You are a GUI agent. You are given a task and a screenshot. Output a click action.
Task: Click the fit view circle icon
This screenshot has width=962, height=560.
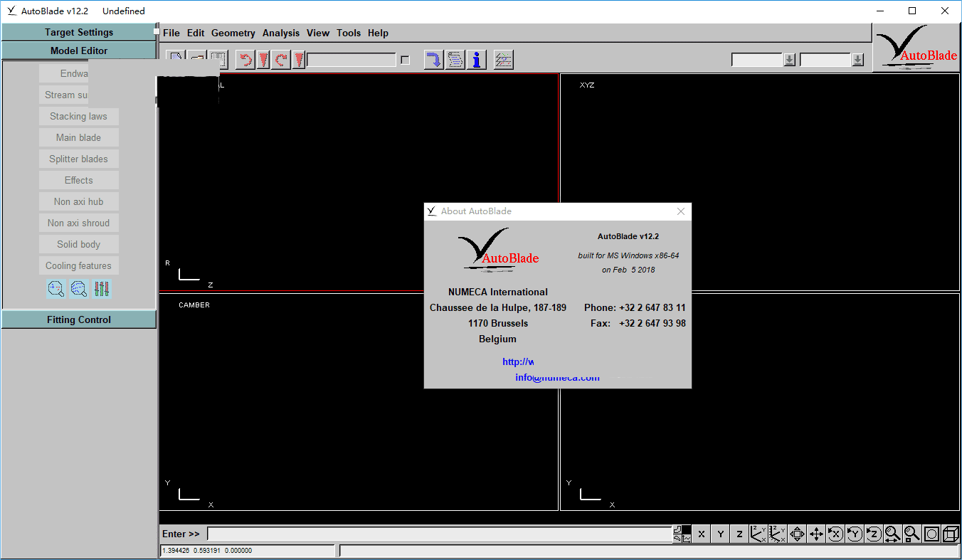932,534
